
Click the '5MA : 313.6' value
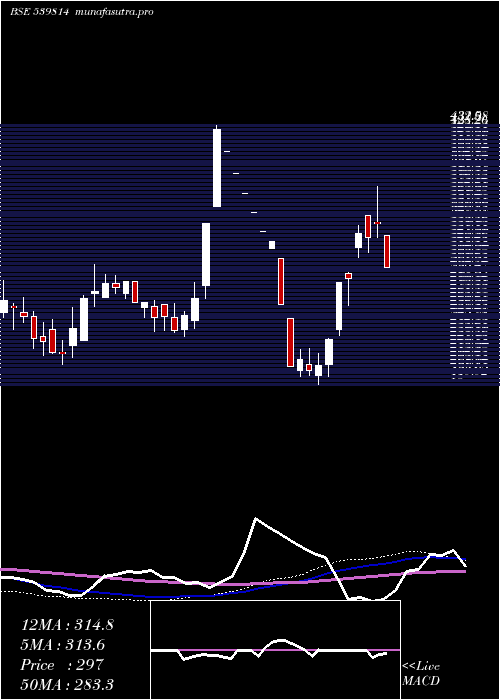pyautogui.click(x=62, y=645)
